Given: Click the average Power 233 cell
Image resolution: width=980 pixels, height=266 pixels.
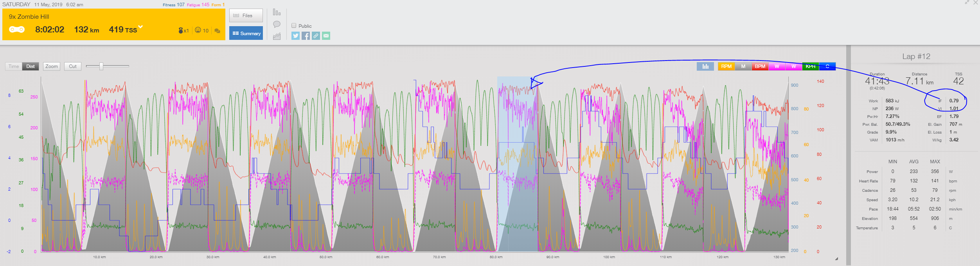Looking at the screenshot, I should (914, 171).
